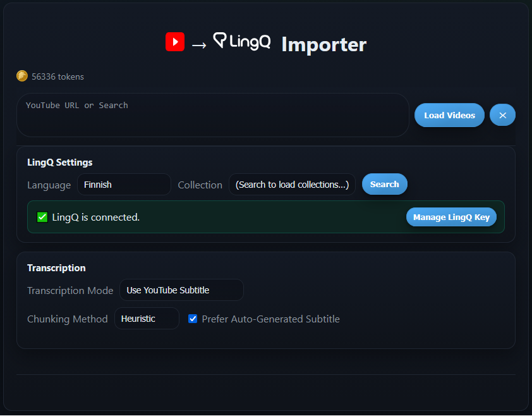Click the Transcription section heading
The width and height of the screenshot is (532, 416).
pyautogui.click(x=56, y=268)
